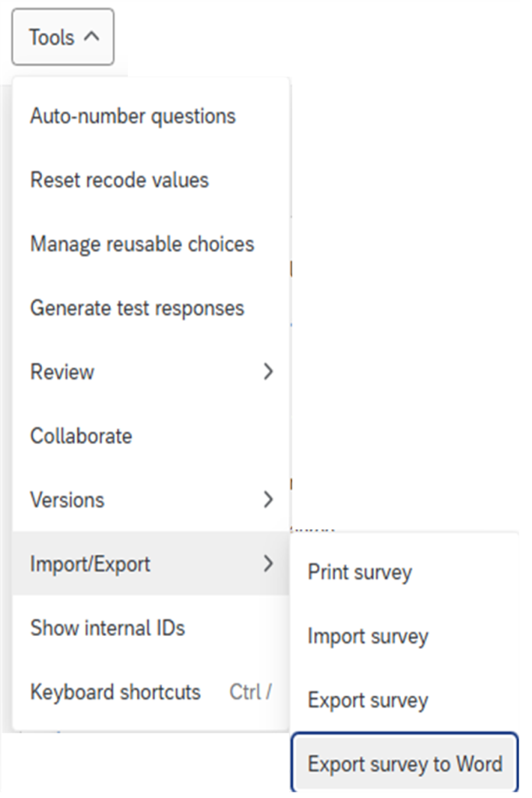Click Export survey option
Viewport: 532px width, 798px height.
click(x=368, y=700)
